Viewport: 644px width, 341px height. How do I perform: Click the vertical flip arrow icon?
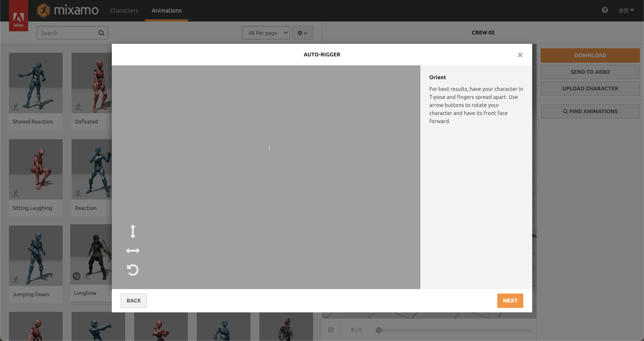[x=133, y=231]
